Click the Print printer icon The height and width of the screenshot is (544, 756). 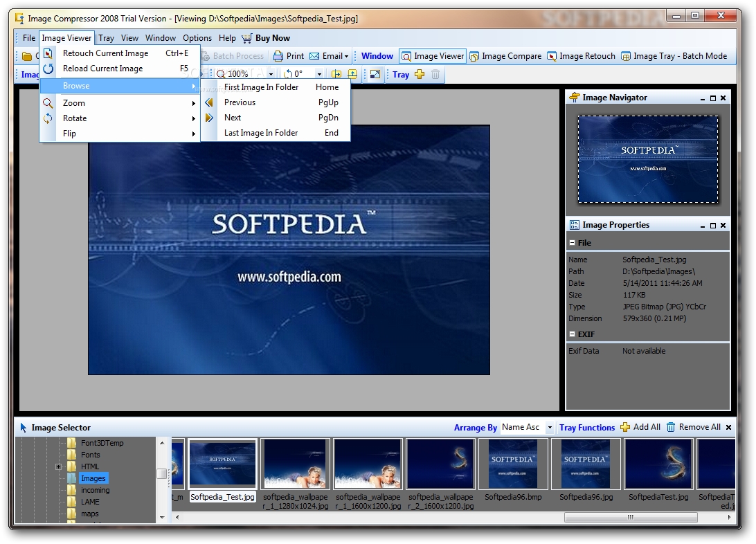pos(278,56)
